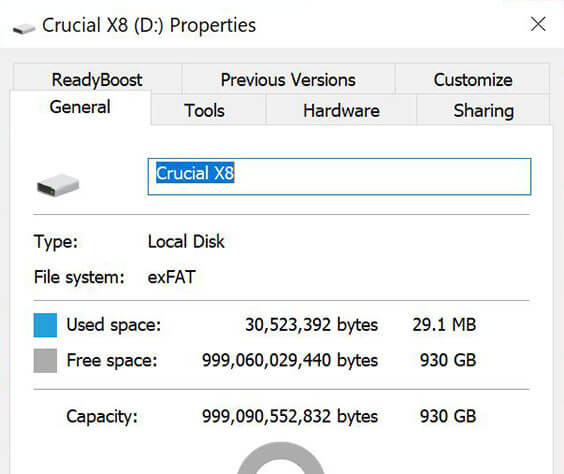Viewport: 564px width, 474px height.
Task: Switch to the Previous Versions tab
Action: 288,79
